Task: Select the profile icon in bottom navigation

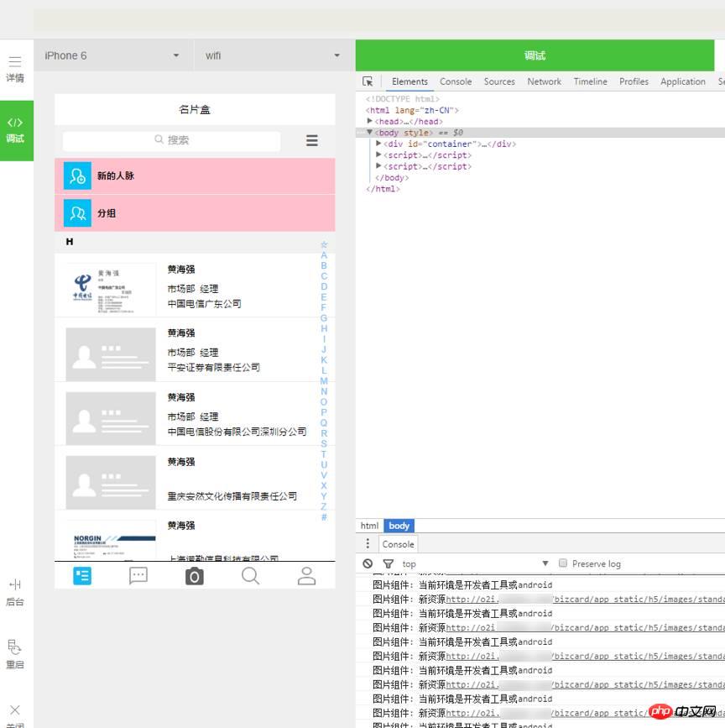Action: 306,576
